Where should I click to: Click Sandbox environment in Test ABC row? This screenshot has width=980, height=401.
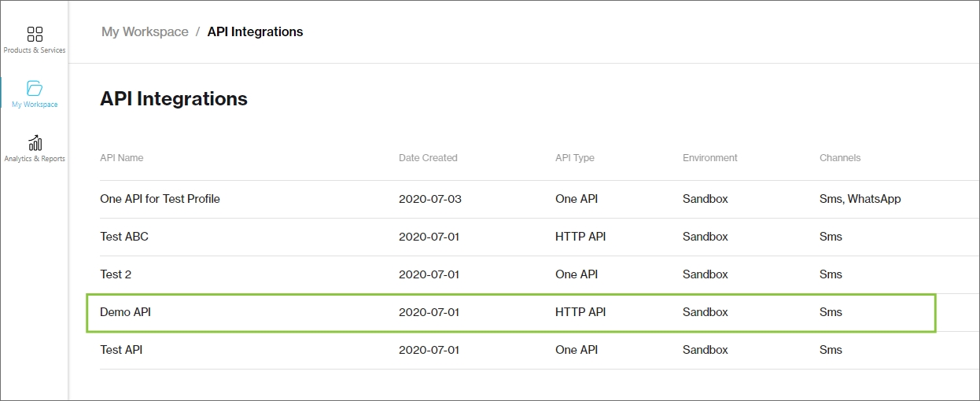(x=705, y=237)
